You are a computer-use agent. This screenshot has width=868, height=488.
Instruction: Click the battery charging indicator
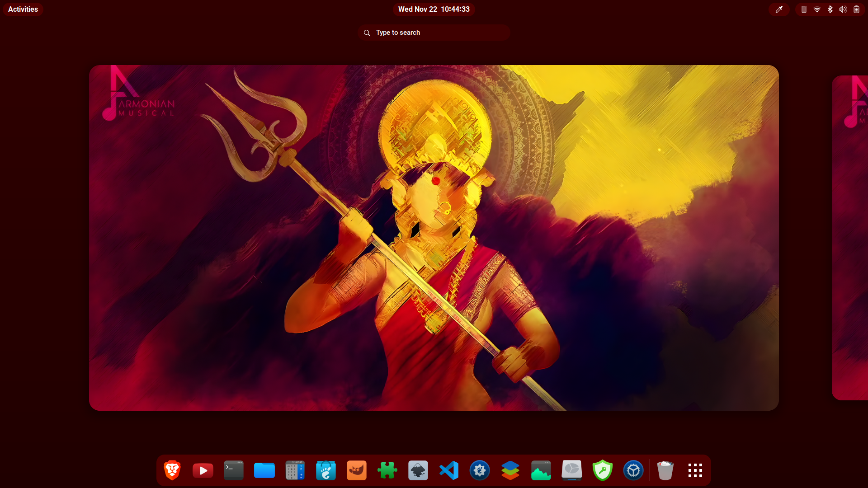856,9
